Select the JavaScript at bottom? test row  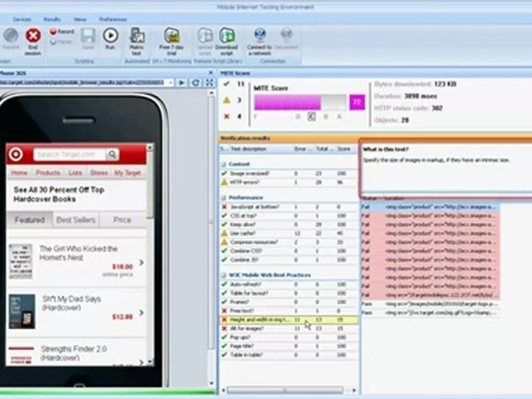(x=288, y=207)
